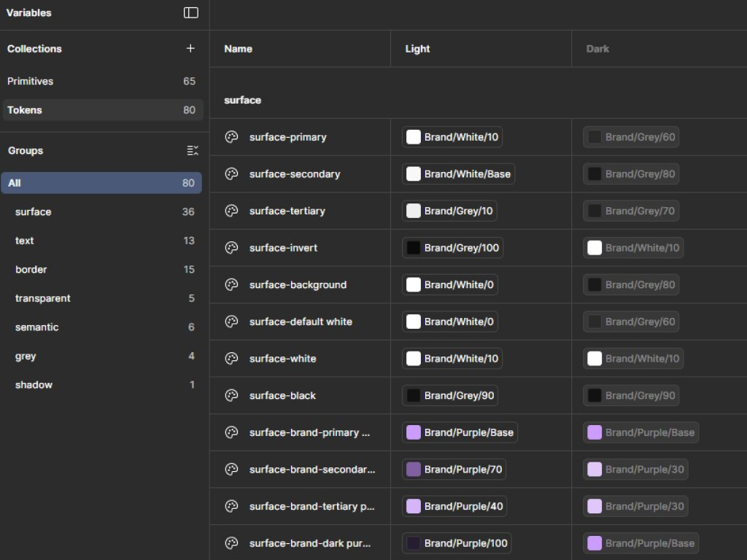Image resolution: width=747 pixels, height=560 pixels.
Task: Toggle the sidebar panel icon
Action: [x=191, y=12]
